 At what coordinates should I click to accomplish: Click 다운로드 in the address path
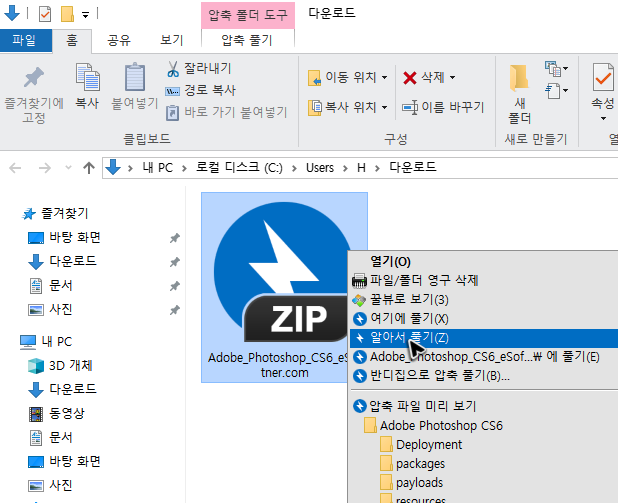coord(413,168)
